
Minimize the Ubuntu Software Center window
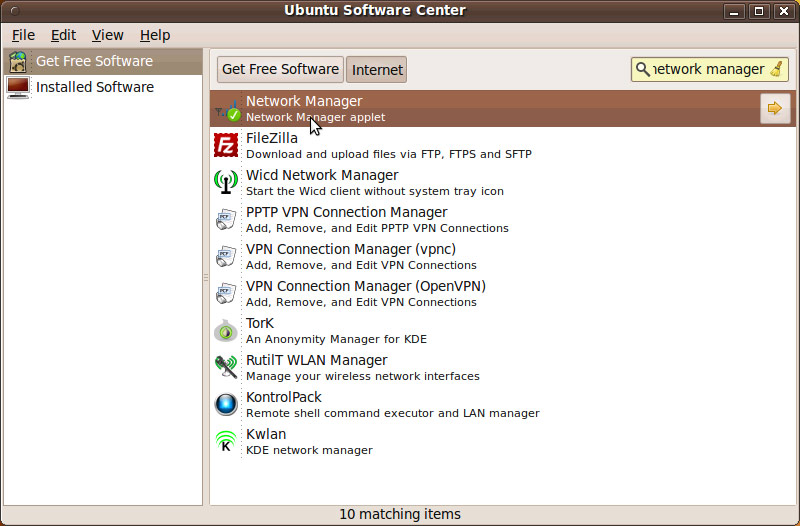click(x=734, y=11)
